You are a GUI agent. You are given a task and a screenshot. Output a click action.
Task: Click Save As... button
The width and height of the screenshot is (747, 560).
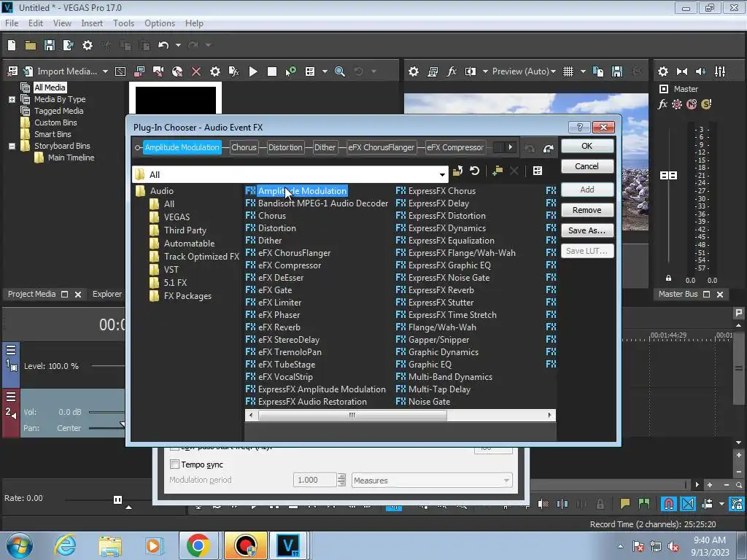[587, 230]
